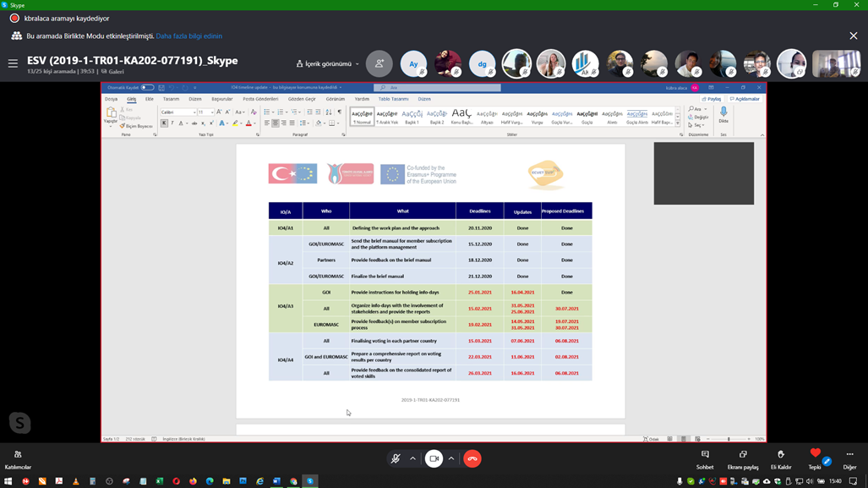The image size is (868, 488).
Task: Toggle the video camera button
Action: point(434,458)
